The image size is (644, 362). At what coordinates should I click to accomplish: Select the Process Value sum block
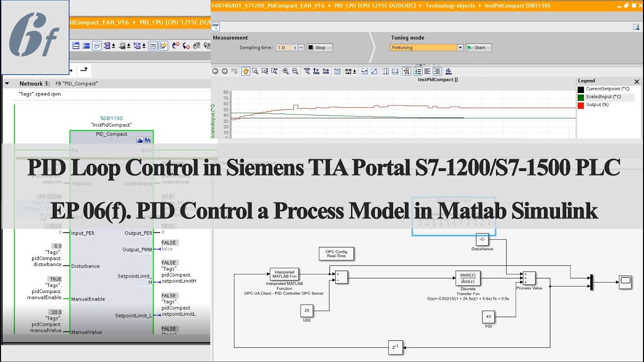click(x=529, y=278)
